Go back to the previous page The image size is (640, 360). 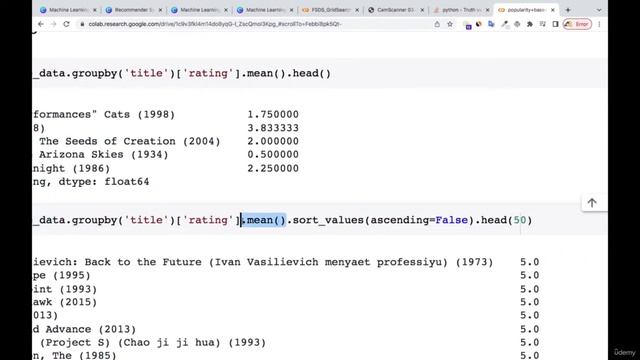[41, 24]
